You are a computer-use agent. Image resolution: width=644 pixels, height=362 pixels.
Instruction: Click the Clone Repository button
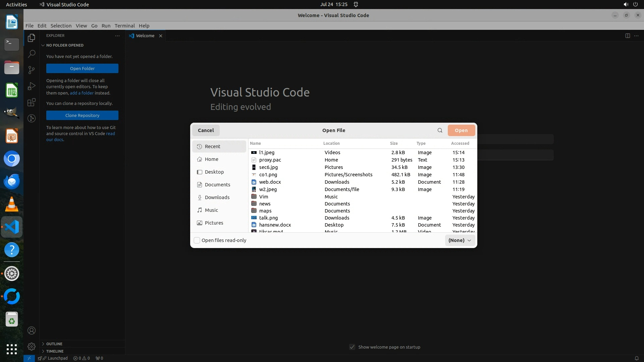pos(82,115)
